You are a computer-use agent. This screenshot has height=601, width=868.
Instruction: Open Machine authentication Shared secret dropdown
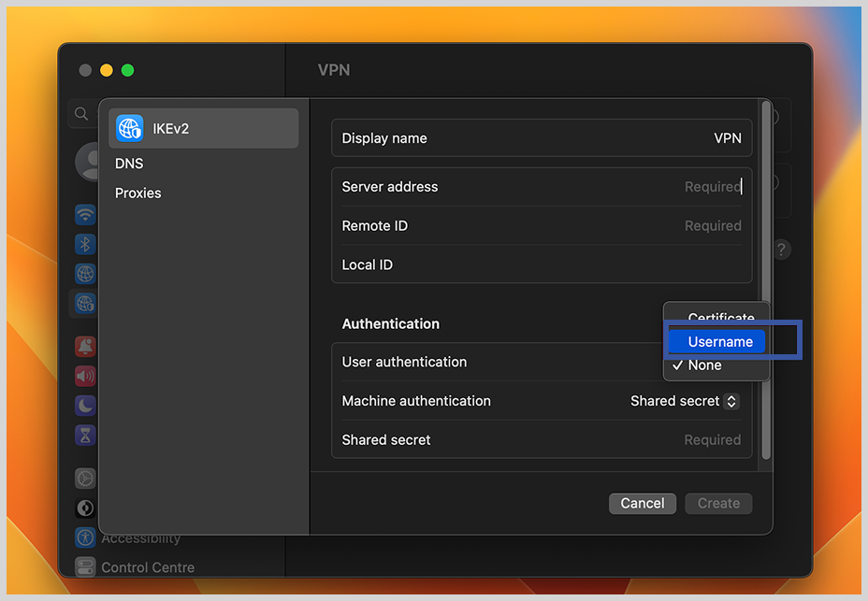pos(685,401)
